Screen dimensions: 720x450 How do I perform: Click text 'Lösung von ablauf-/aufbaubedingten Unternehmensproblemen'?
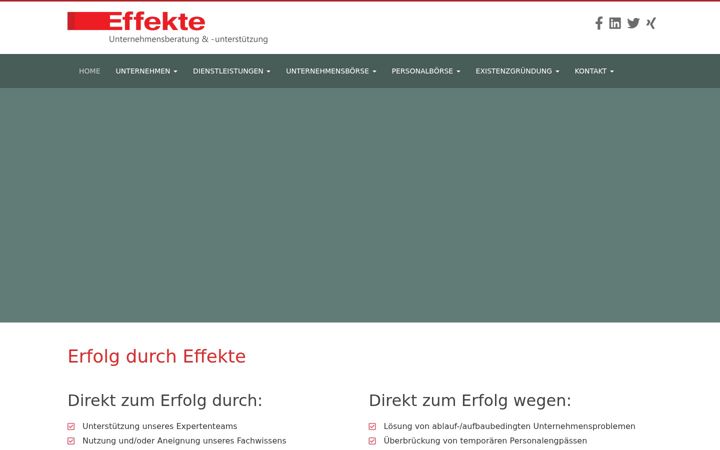[510, 426]
